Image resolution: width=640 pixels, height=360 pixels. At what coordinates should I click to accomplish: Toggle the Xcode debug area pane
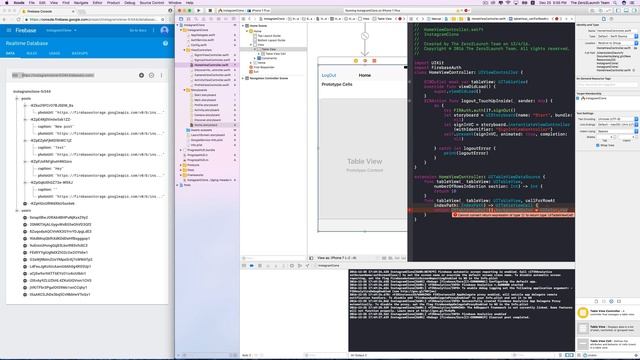tap(626, 10)
